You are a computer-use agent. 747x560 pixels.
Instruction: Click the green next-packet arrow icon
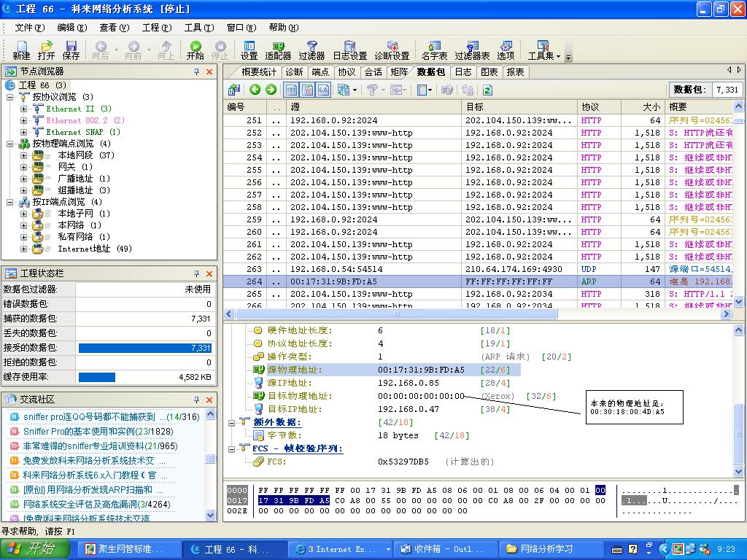pos(271,90)
